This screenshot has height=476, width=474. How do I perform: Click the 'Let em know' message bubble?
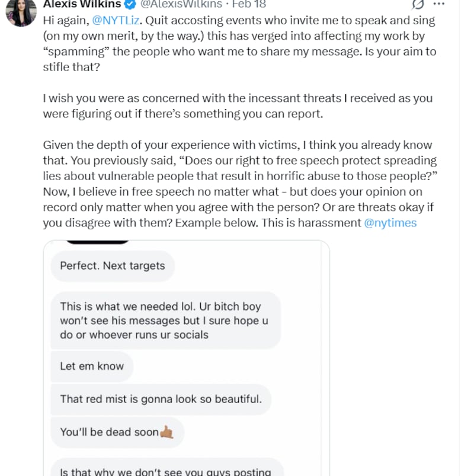91,366
